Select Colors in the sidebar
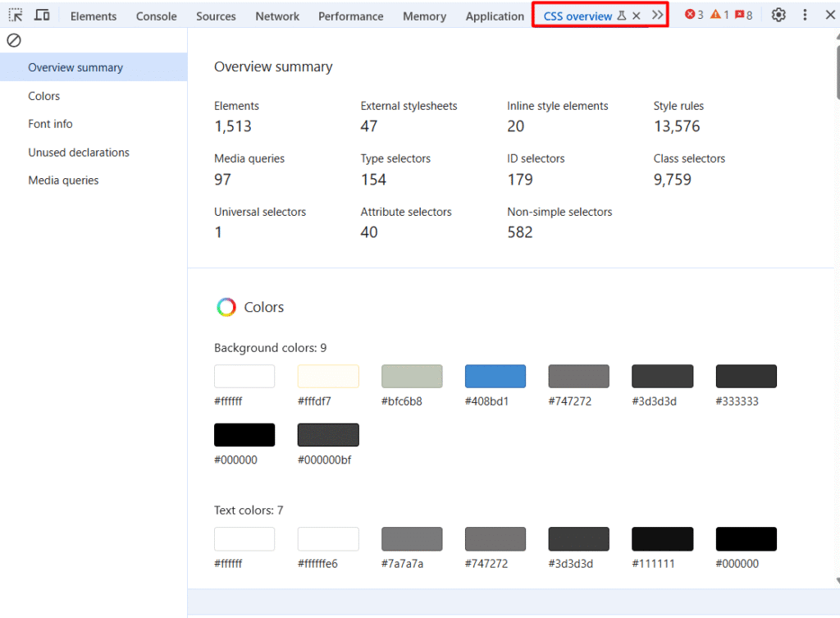The image size is (840, 618). point(44,96)
